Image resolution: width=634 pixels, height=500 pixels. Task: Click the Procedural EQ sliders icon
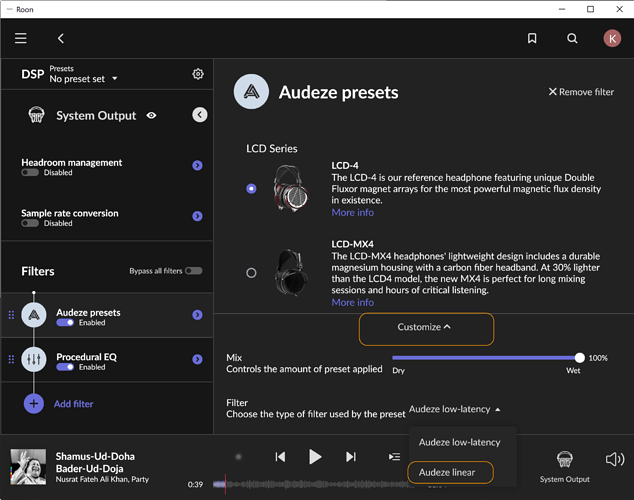[34, 359]
